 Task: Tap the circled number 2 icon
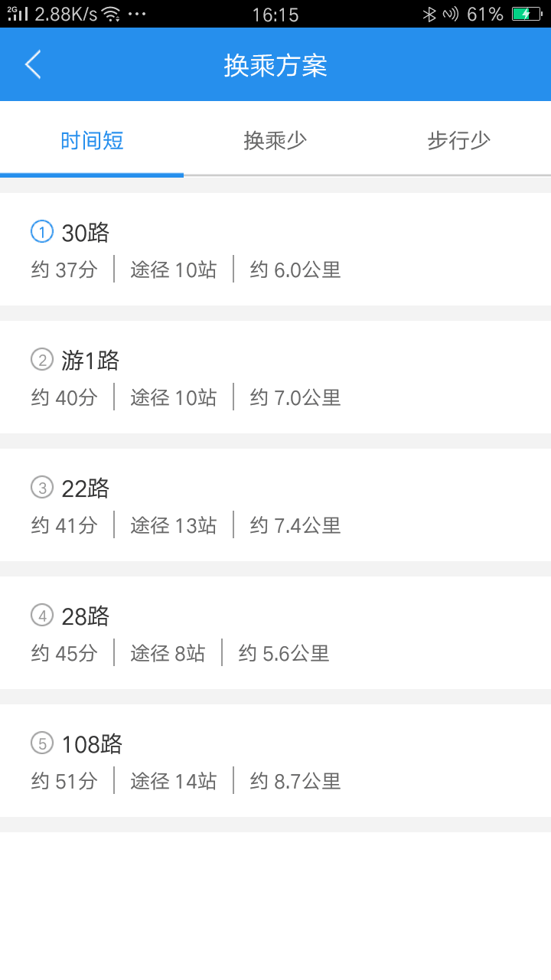(x=42, y=359)
